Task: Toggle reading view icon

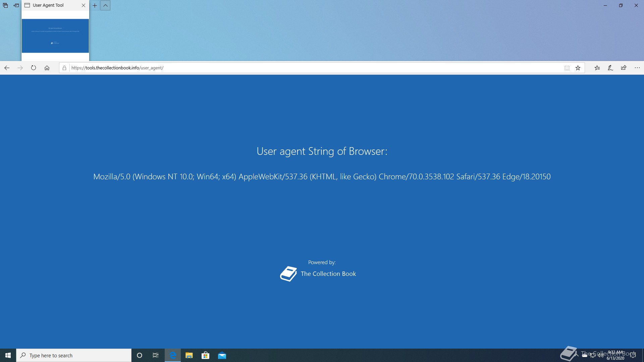Action: point(567,68)
